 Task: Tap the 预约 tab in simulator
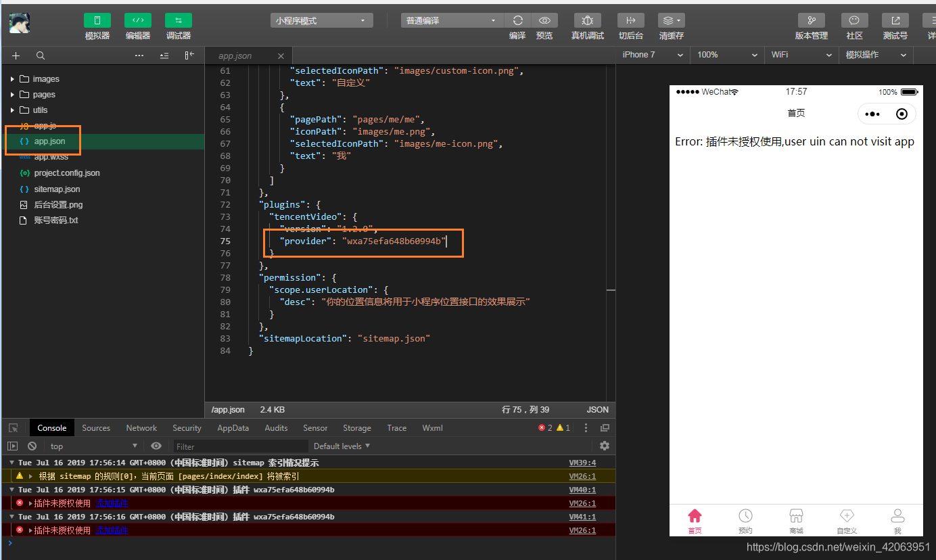(745, 521)
